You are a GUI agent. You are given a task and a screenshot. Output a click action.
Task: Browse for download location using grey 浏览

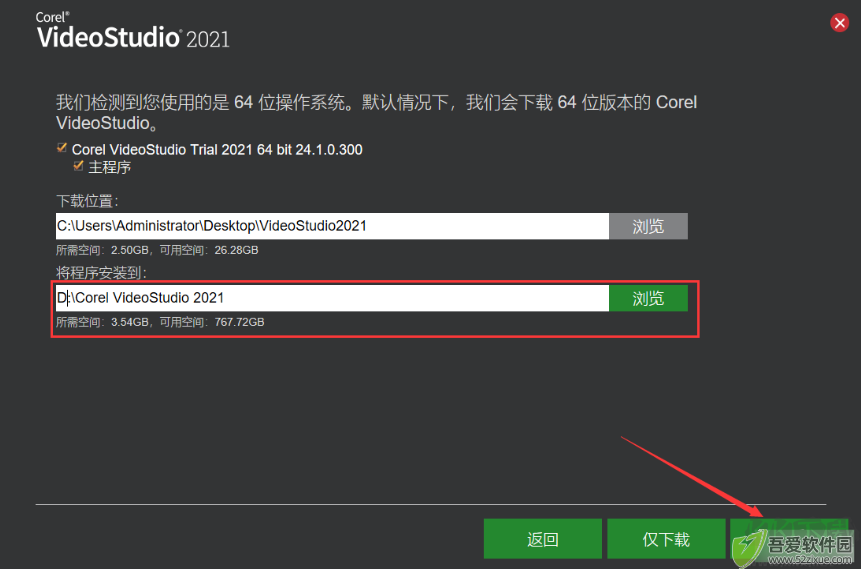[648, 226]
